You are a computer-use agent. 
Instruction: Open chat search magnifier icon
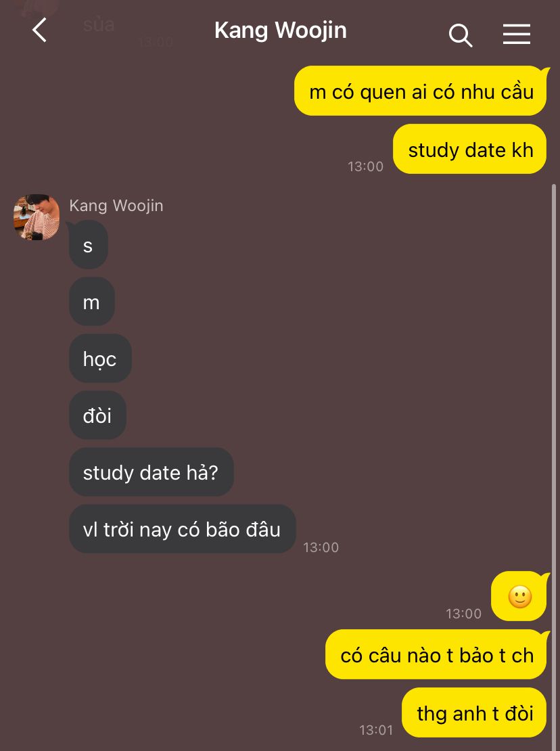(461, 35)
